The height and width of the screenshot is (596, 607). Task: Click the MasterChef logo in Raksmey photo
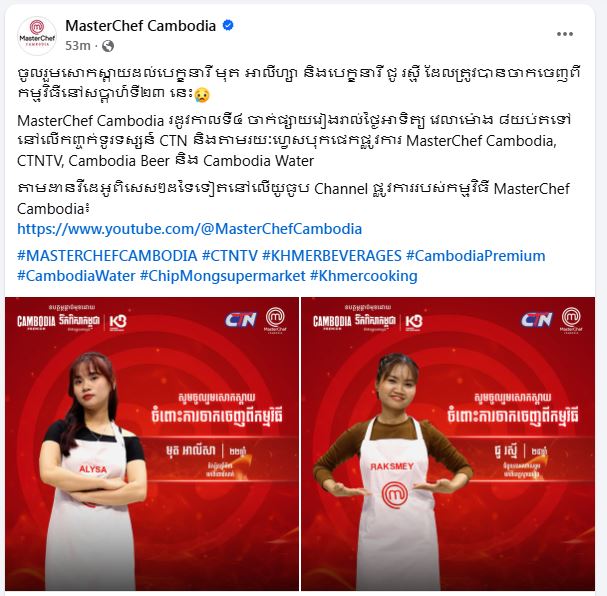(x=571, y=320)
